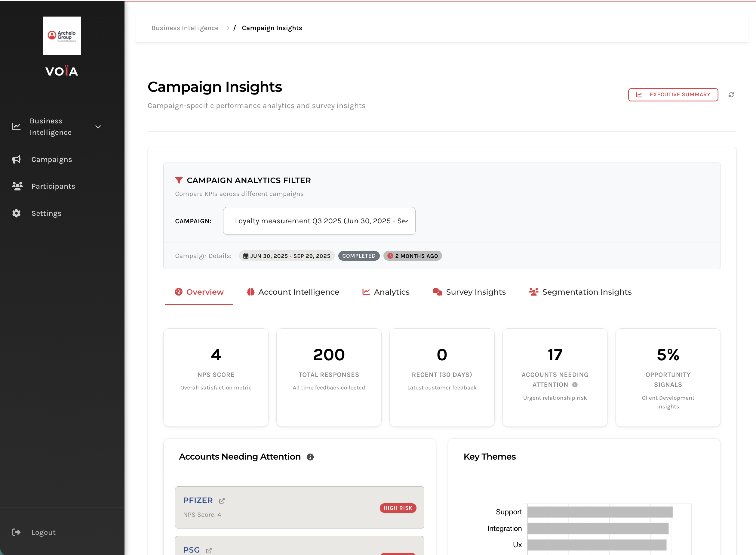The width and height of the screenshot is (756, 555).
Task: Open the Segmentation Insights tab
Action: tap(580, 292)
